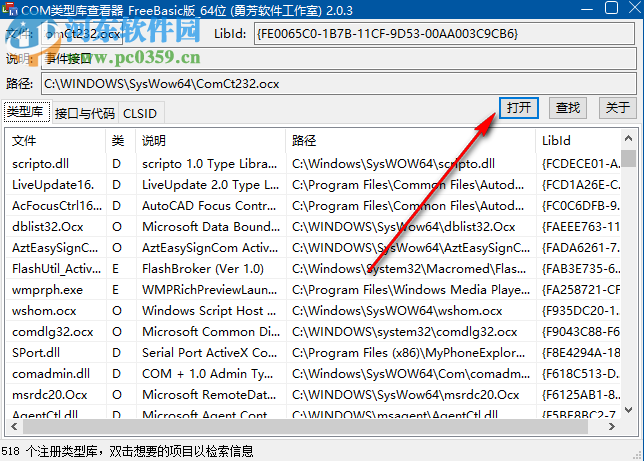Sort list by 类 column header
Image resolution: width=644 pixels, height=461 pixels.
click(x=121, y=141)
